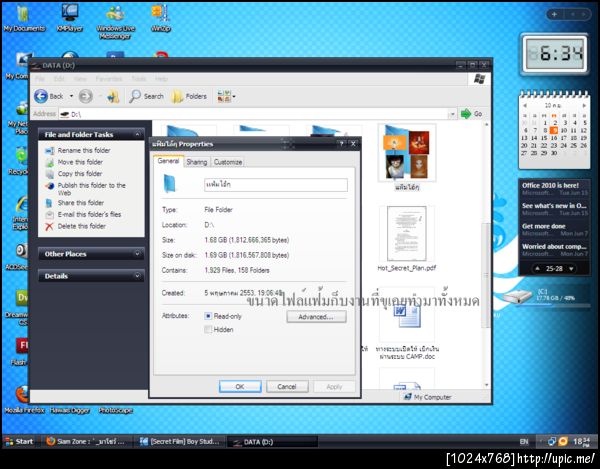Click Move this folder

click(80, 162)
